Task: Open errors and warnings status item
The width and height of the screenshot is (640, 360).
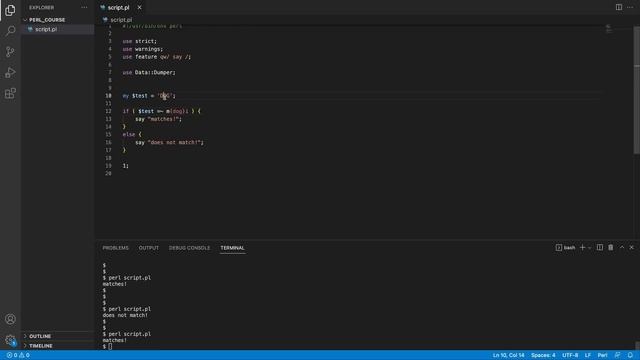Action: (x=18, y=355)
